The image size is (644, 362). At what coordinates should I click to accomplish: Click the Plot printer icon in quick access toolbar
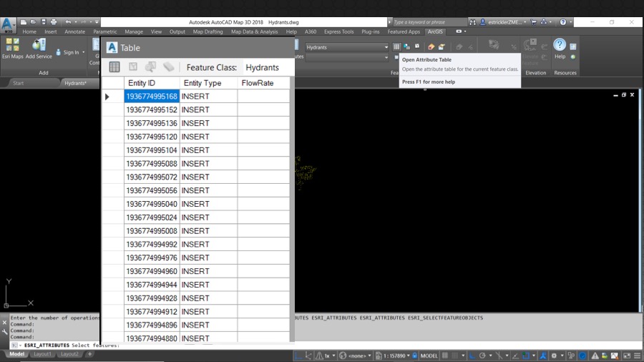point(54,22)
